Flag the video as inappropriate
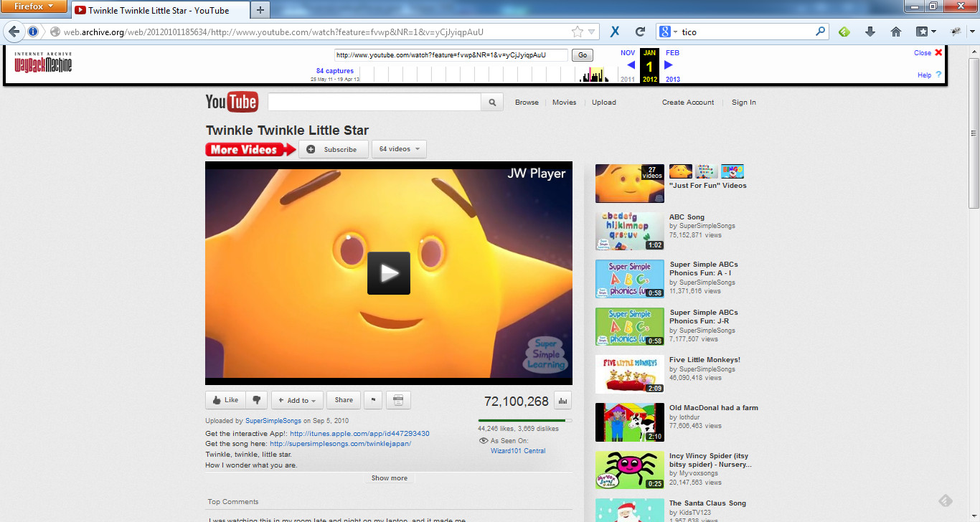Viewport: 980px width, 522px height. [373, 400]
